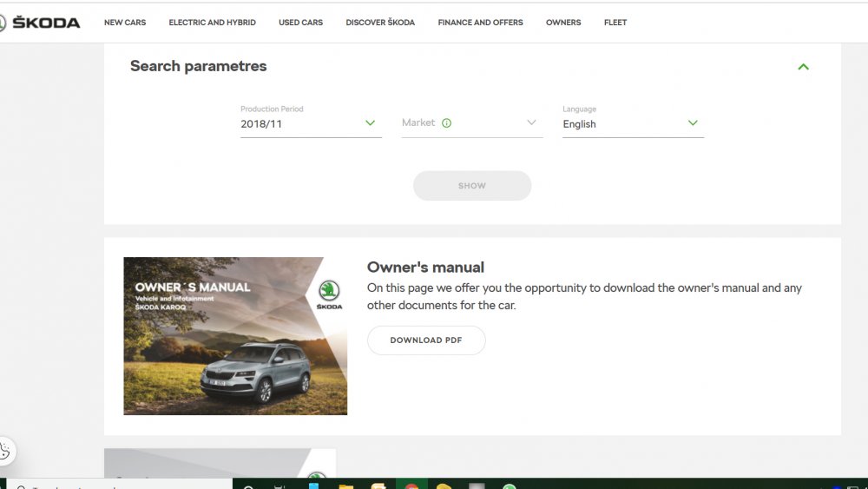
Task: Open the Electric and Hybrid menu
Action: pos(212,23)
